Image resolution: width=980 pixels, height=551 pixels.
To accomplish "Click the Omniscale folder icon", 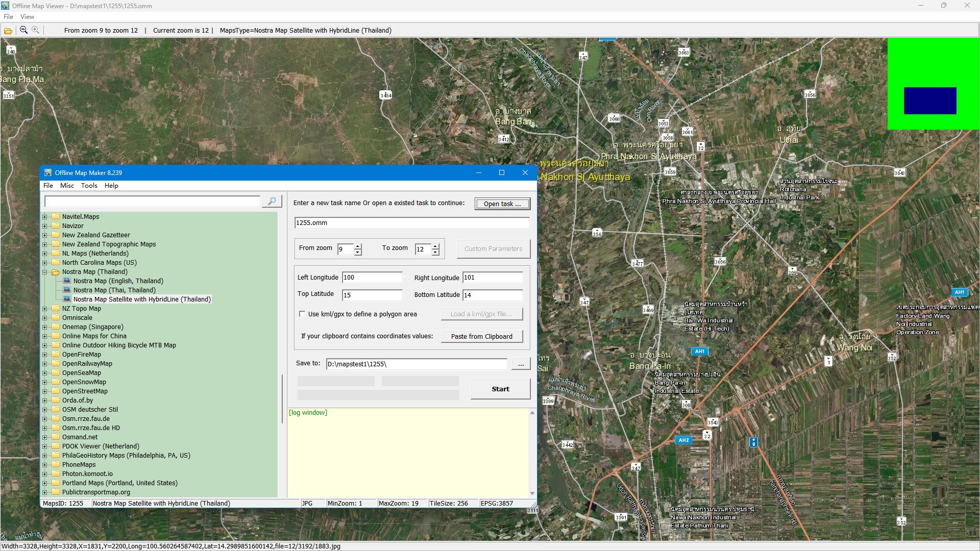I will [x=56, y=318].
